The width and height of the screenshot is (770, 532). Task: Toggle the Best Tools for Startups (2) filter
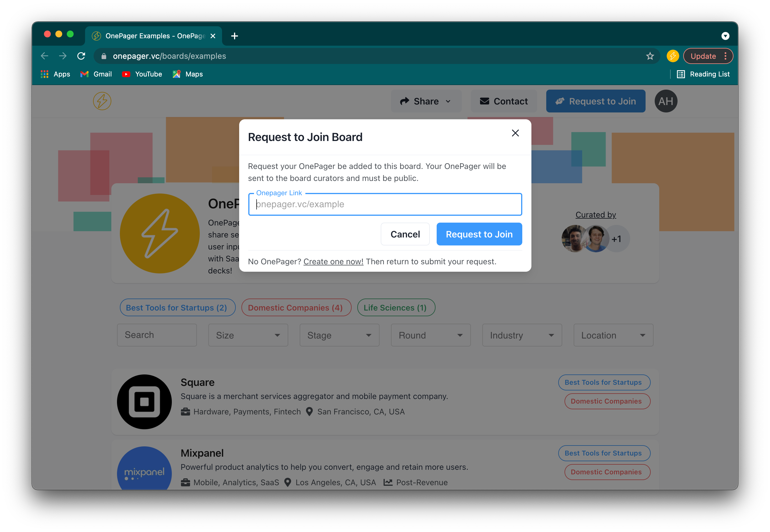(x=177, y=307)
